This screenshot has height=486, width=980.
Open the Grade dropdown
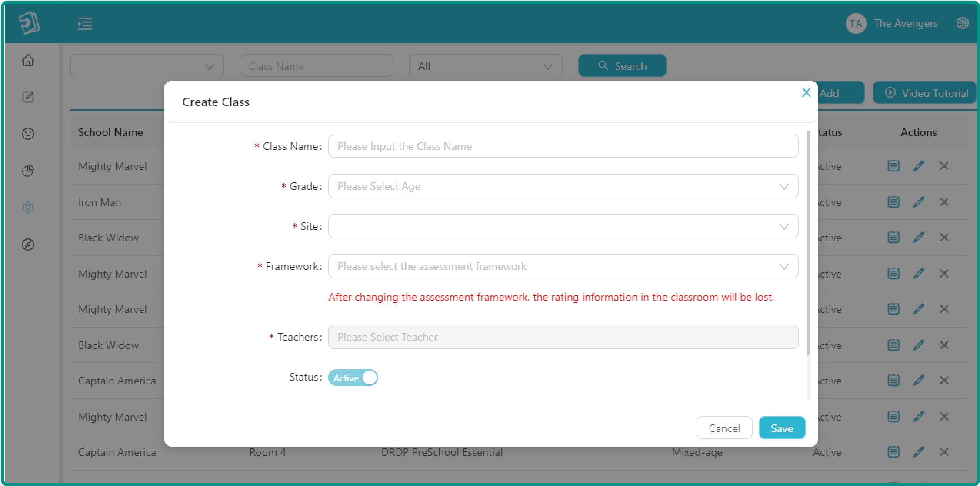pos(563,186)
